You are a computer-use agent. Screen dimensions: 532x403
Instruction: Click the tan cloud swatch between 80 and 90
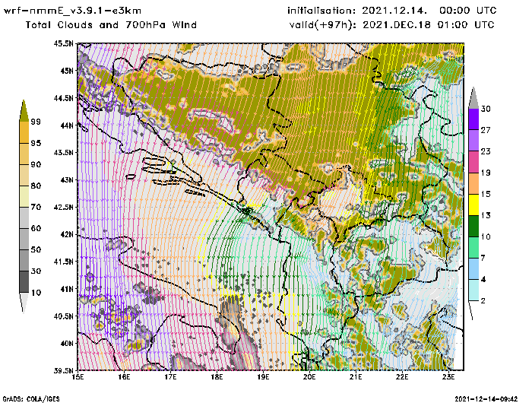[x=24, y=175]
